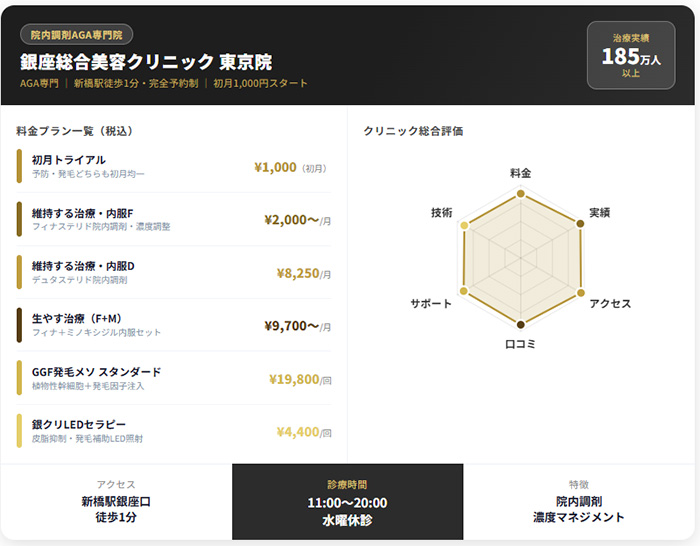Click the 口コミ point on radar chart
This screenshot has width=700, height=546.
pos(521,324)
